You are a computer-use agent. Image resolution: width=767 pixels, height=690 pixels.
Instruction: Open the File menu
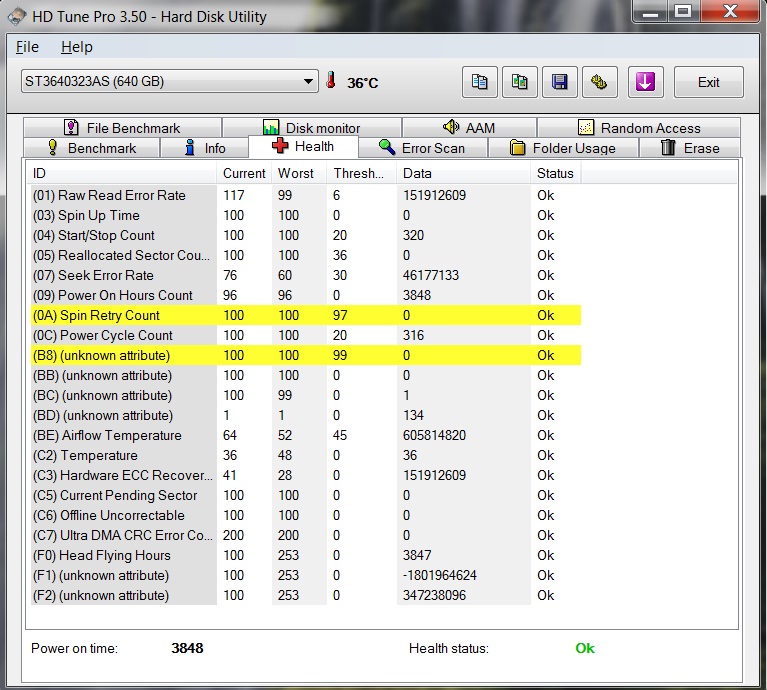27,47
